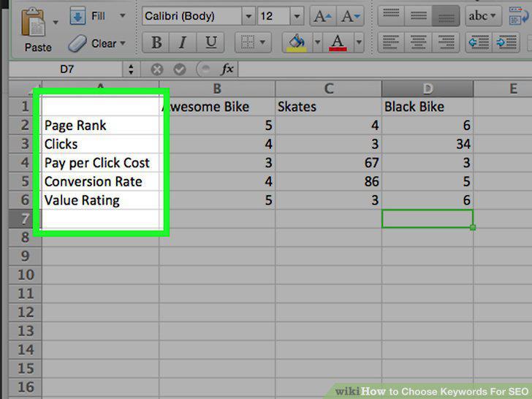Apply the red font color
Image resolution: width=532 pixels, height=399 pixels.
click(338, 42)
